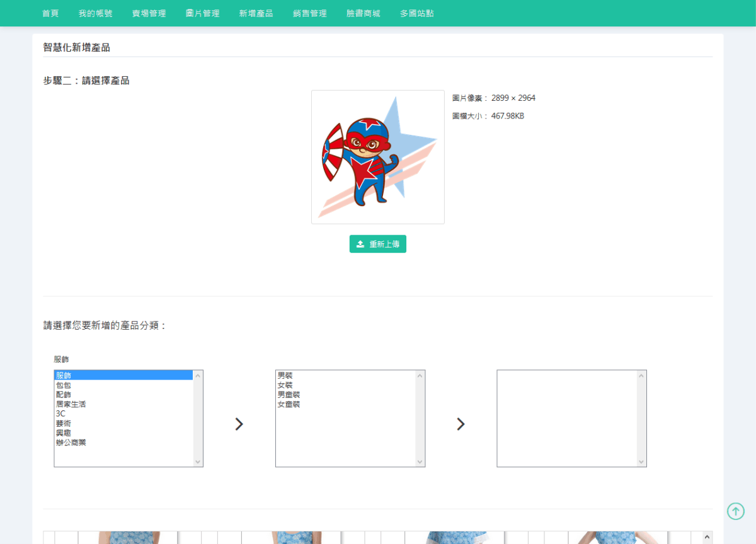Click the first chevron arrow between category lists

pyautogui.click(x=239, y=424)
